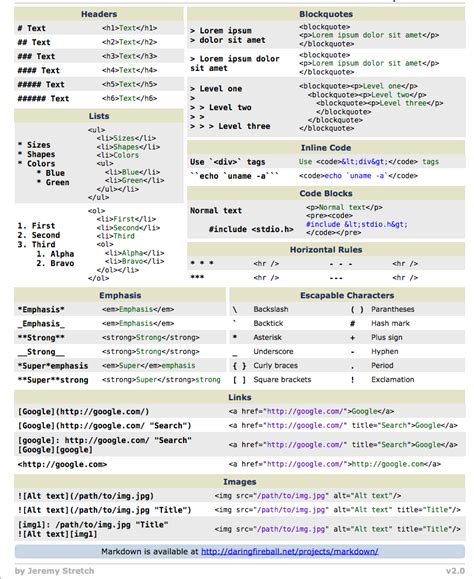The image size is (474, 579).
Task: Click '[Google](http://google.com/)' link example
Action: pyautogui.click(x=83, y=412)
